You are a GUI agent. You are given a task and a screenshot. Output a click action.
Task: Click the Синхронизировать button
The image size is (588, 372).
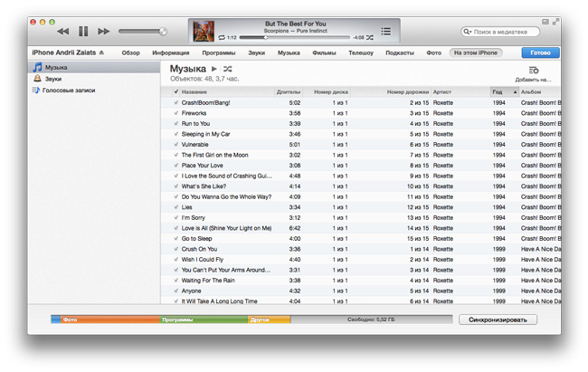(498, 320)
